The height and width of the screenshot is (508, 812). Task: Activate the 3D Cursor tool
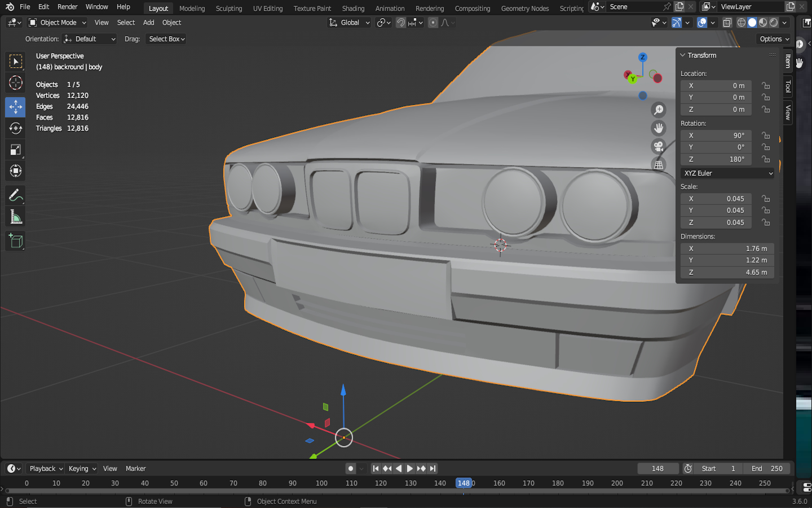tap(16, 83)
